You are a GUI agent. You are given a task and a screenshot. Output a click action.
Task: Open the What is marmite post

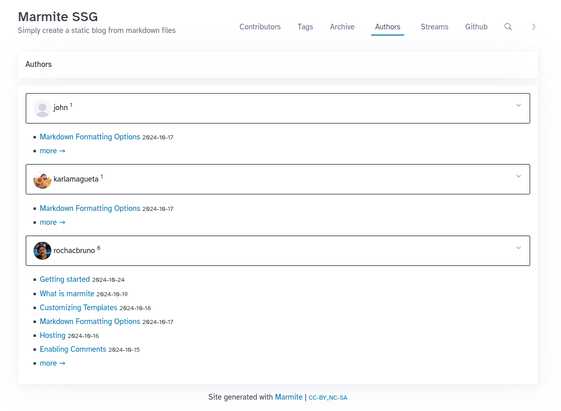[67, 293]
